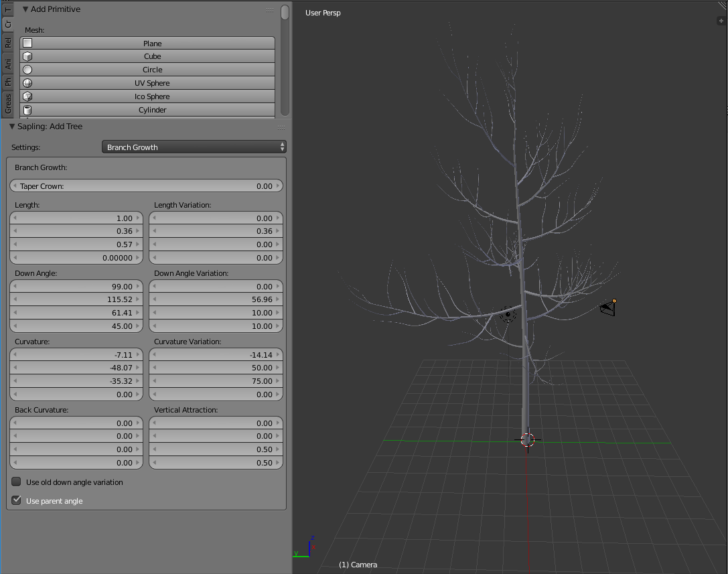Click the Sapling panel grip icon
Screen dimensions: 728x574
click(281, 127)
